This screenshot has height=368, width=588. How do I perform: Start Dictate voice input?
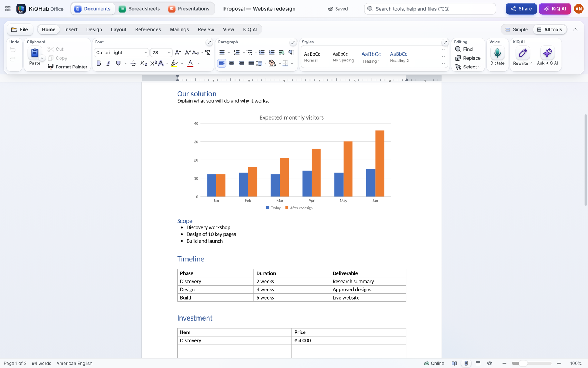[x=497, y=57]
